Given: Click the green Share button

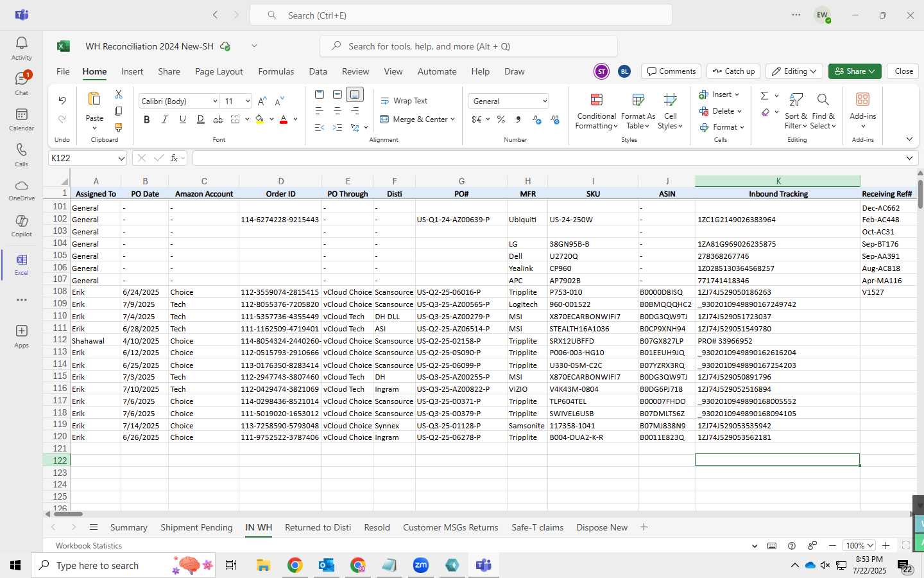Looking at the screenshot, I should (855, 71).
